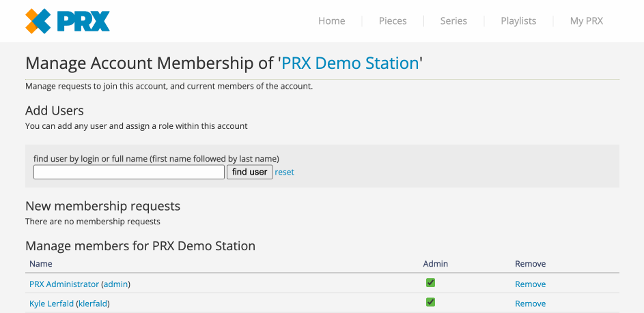Remove PRX Administrator from account
The image size is (644, 313).
pos(530,284)
